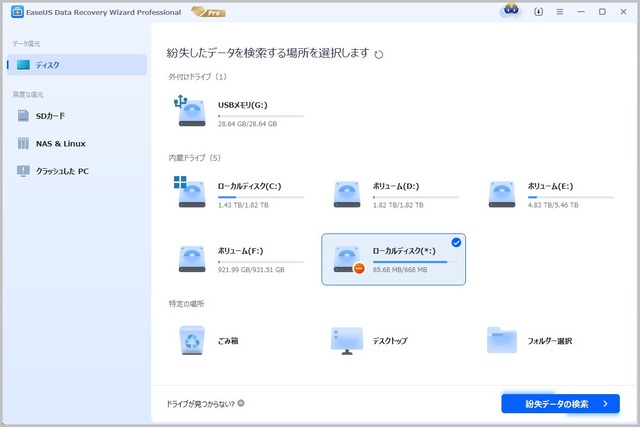Click the USBメモリ(G:) label

[x=242, y=105]
